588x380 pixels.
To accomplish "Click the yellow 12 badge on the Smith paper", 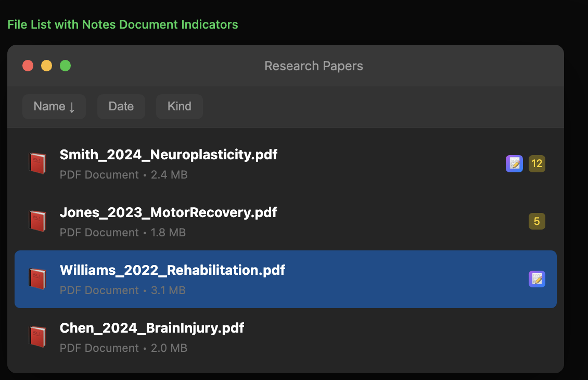I will [536, 163].
